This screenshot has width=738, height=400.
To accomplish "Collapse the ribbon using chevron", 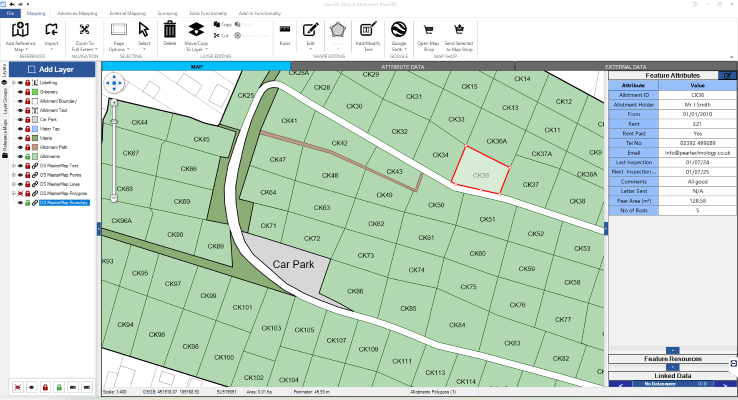I will click(731, 57).
